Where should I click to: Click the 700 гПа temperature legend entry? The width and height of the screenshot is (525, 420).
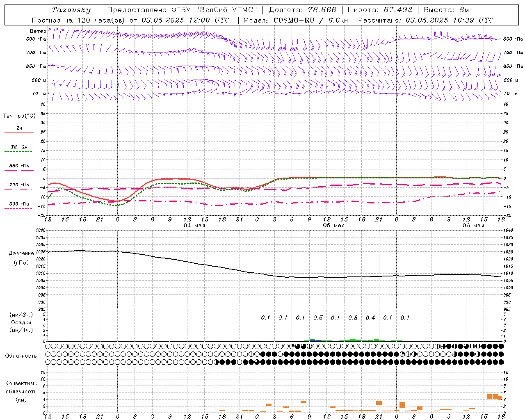pos(19,185)
